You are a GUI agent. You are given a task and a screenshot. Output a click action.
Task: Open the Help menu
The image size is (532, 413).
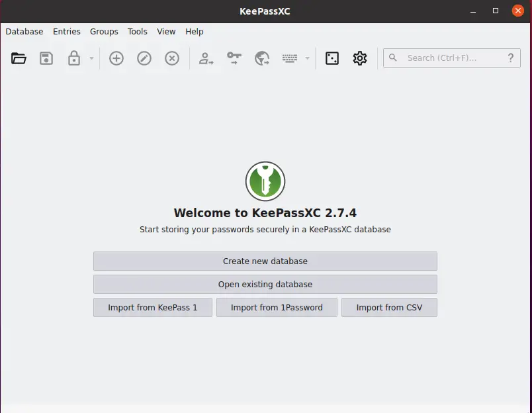195,32
